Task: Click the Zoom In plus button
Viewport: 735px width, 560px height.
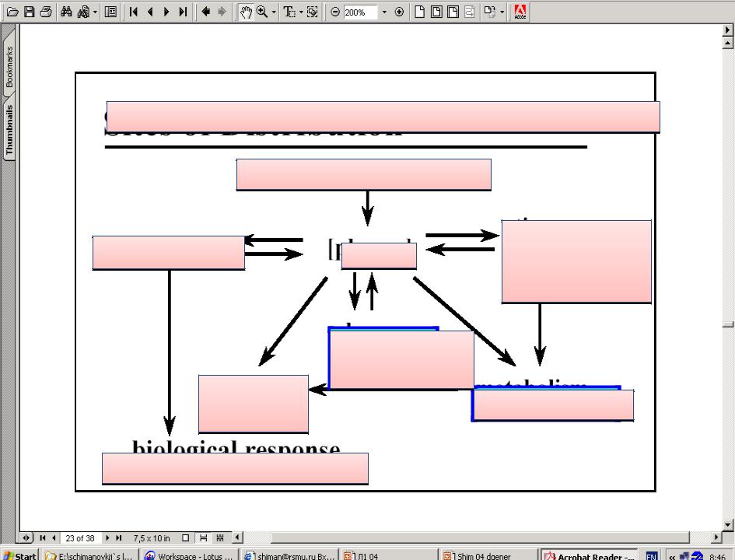Action: pyautogui.click(x=399, y=12)
